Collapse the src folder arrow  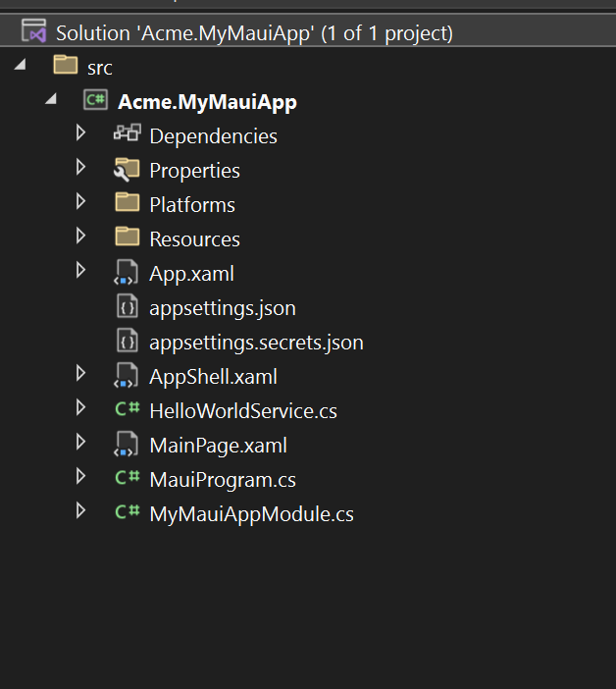click(x=21, y=66)
